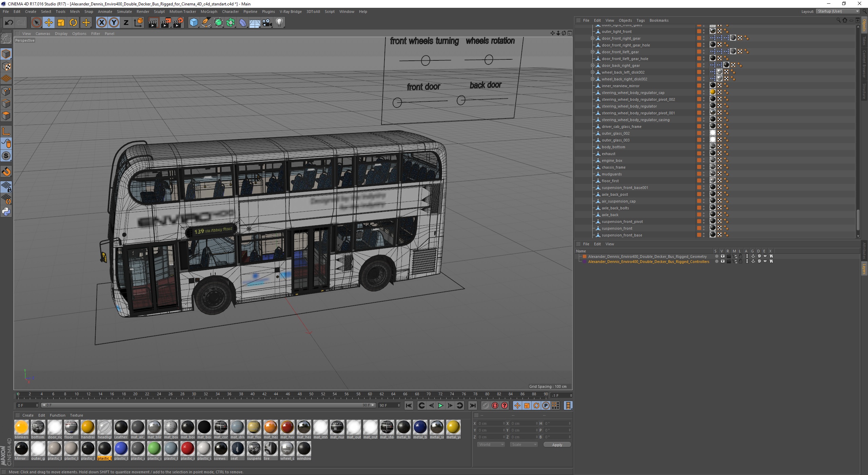Add a Cube primitive object
Viewport: 868px width, 475px height.
[x=194, y=22]
